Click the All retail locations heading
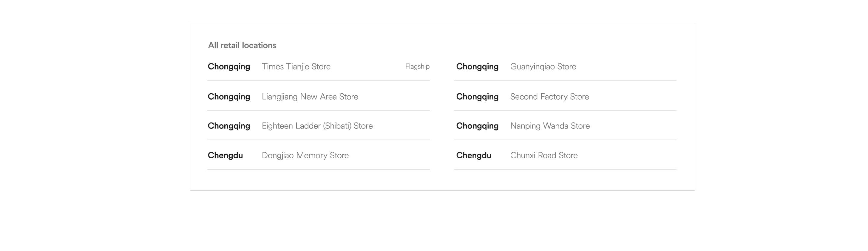The width and height of the screenshot is (868, 251). pos(242,45)
